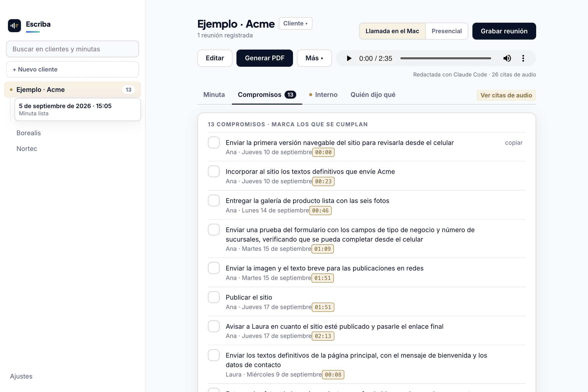Check 'Publicar el sitio' commitment
Screen dimensions: 588x392
pos(214,297)
